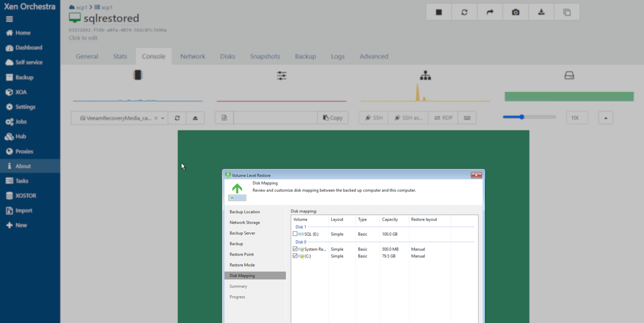Viewport: 644px width, 323px height.
Task: Click 'Click to edit' VM description
Action: coord(83,38)
